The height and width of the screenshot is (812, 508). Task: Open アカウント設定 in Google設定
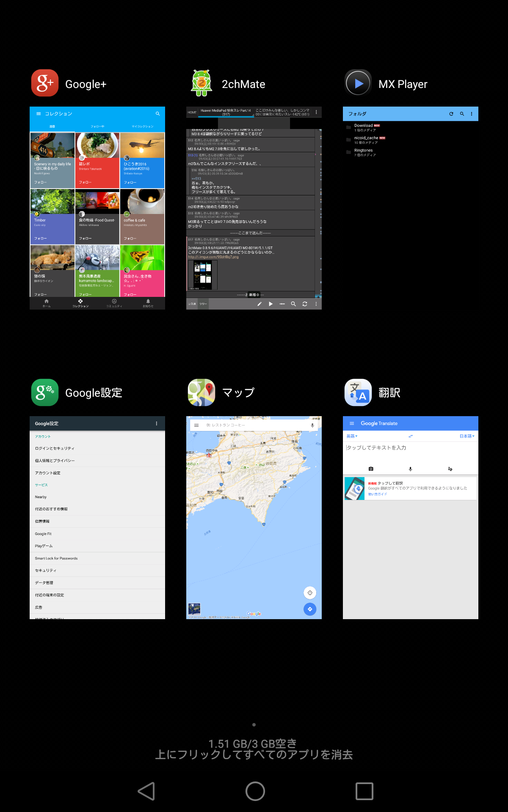tap(97, 473)
